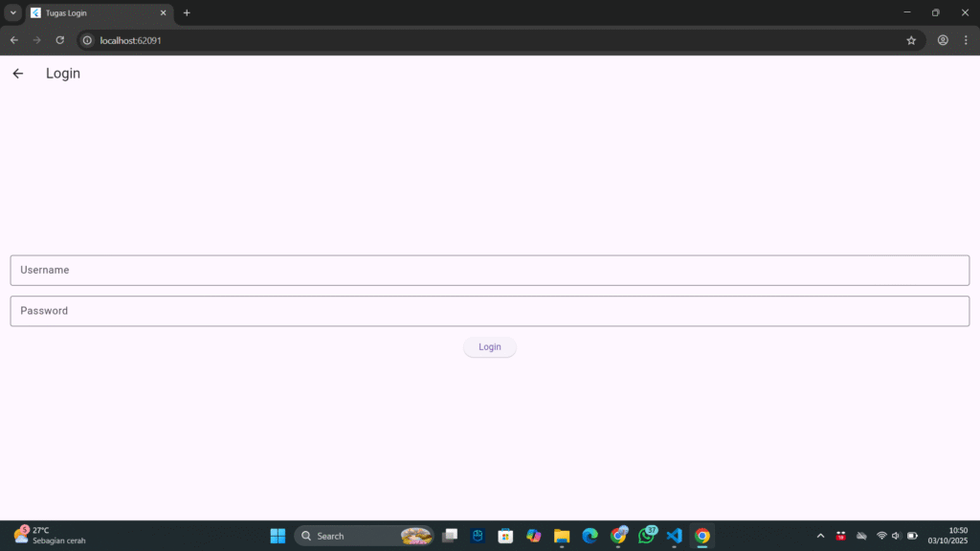Bookmark this page with the star icon
The width and height of the screenshot is (980, 551).
(x=911, y=40)
